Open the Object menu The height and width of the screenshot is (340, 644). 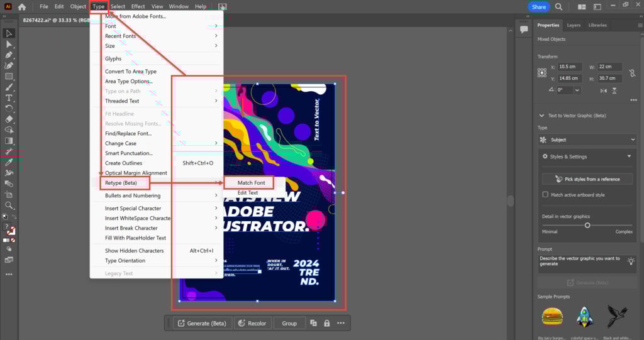[78, 6]
